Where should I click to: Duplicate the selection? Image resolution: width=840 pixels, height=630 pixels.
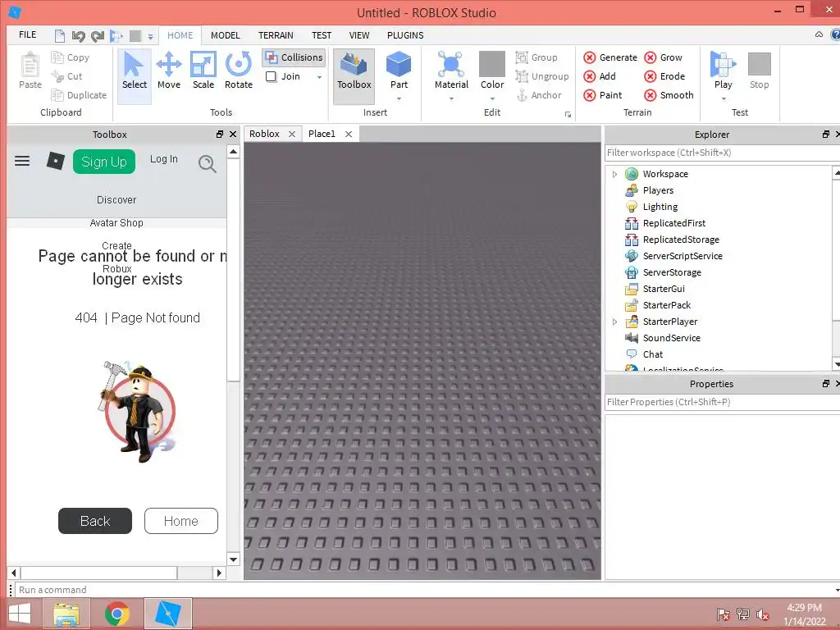pos(79,95)
